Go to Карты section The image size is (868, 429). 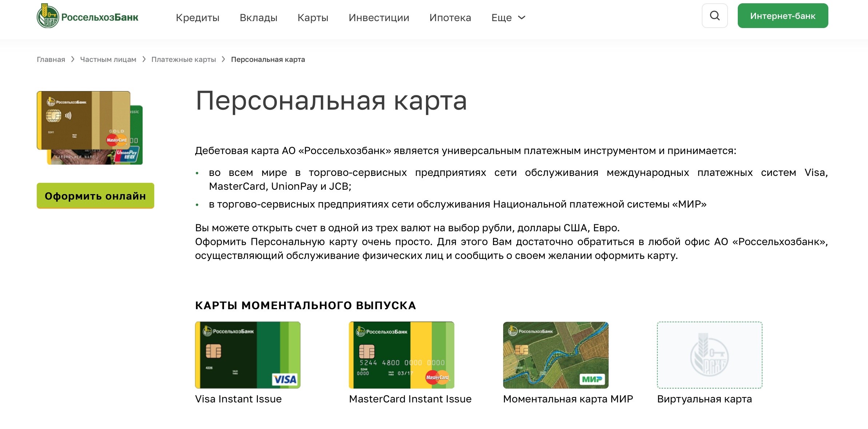(313, 17)
